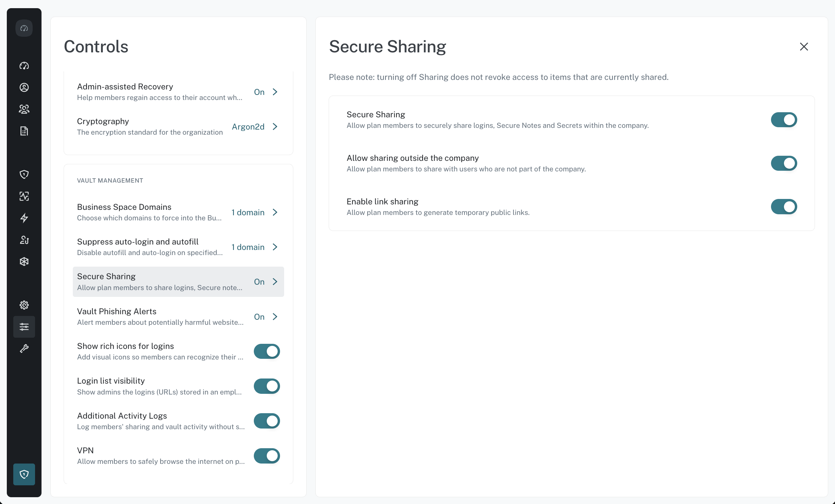Screen dimensions: 835x504
Task: Expand Admin-assisted Recovery via its chevron
Action: point(275,92)
